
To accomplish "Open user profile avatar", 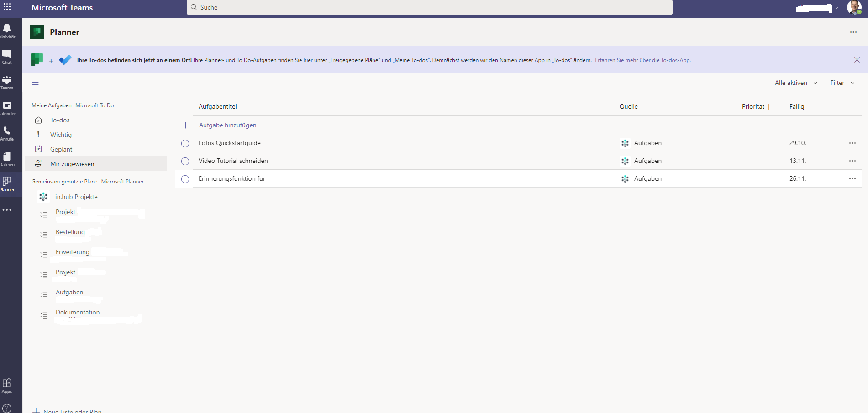I will point(854,7).
